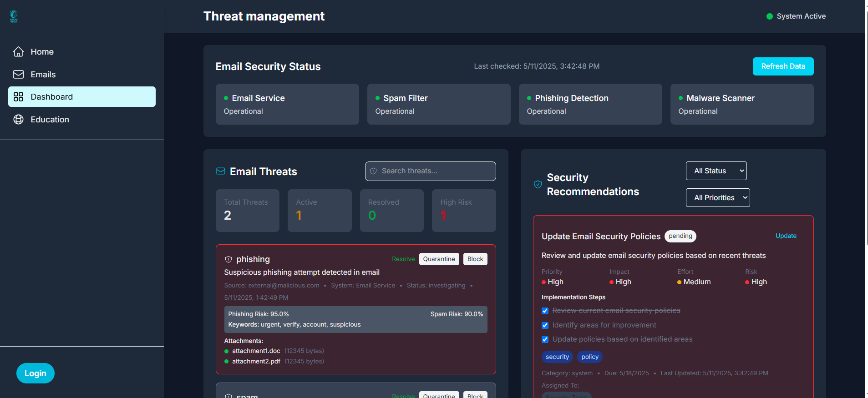
Task: Click 'Status: investigating' text
Action: 436,285
